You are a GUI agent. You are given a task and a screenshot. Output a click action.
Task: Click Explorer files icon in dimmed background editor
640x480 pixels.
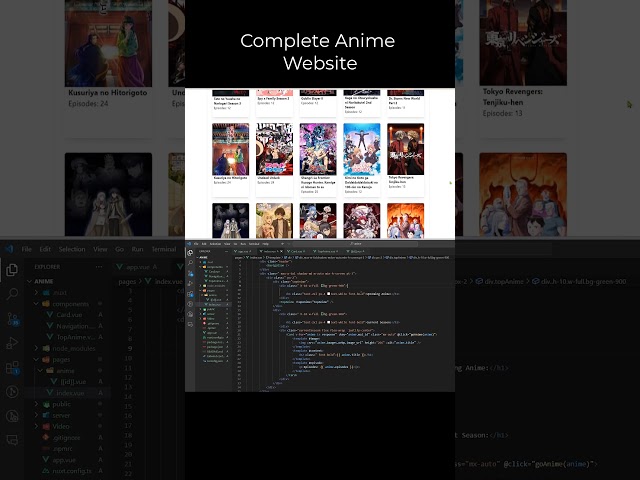(12, 269)
